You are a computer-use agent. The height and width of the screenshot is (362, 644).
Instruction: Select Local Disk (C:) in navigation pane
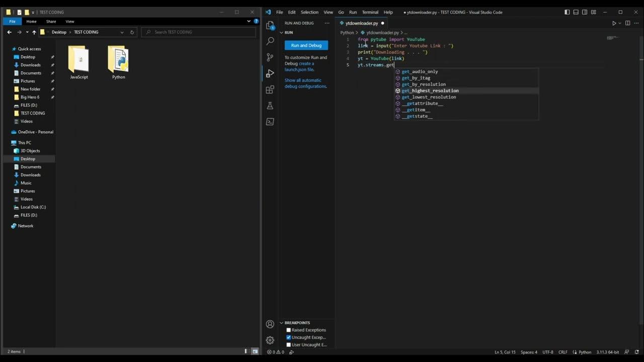tap(30, 207)
